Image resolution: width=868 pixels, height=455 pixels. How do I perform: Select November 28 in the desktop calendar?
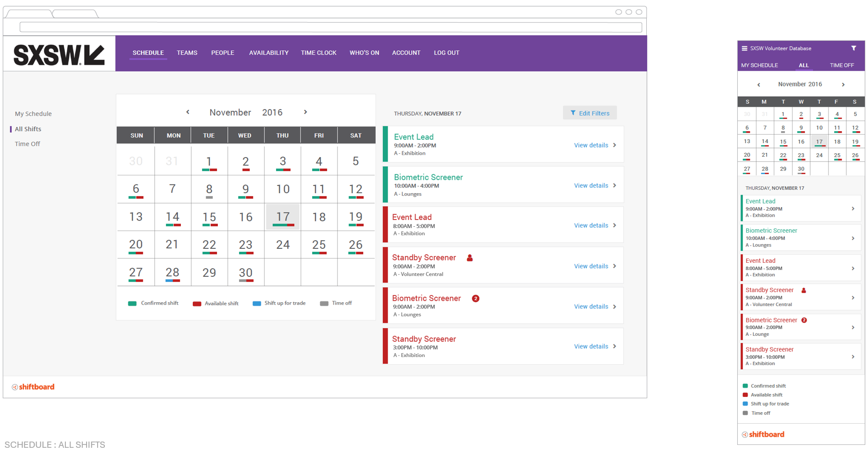coord(173,273)
